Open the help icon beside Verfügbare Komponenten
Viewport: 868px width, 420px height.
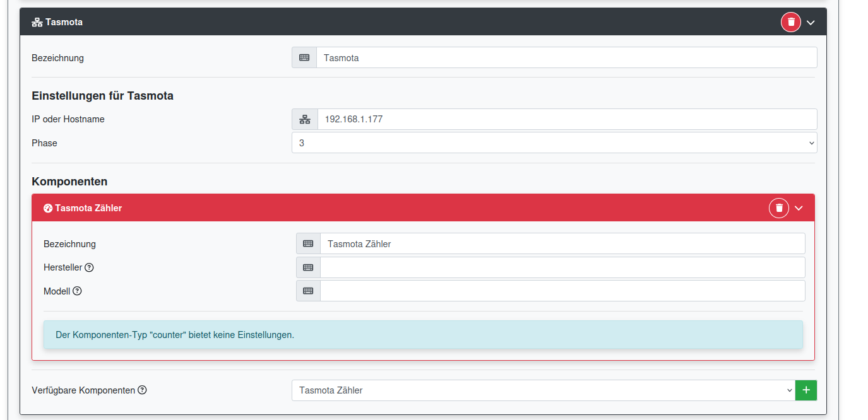click(x=143, y=390)
